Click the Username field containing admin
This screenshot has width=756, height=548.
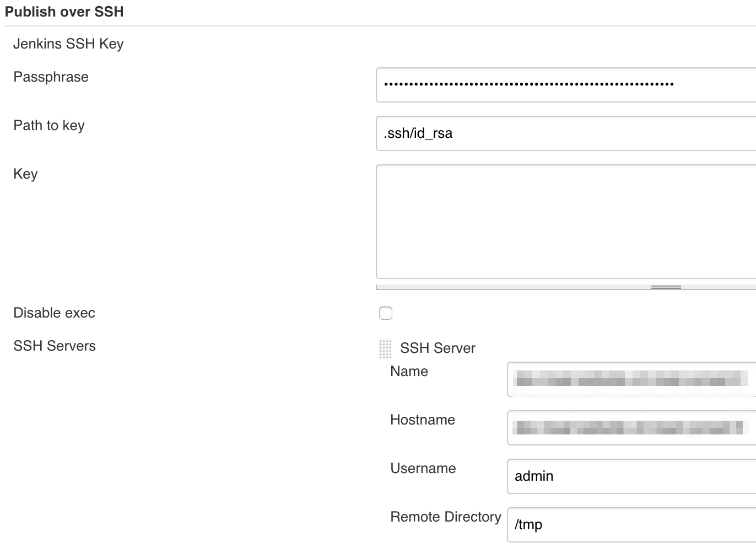point(631,476)
